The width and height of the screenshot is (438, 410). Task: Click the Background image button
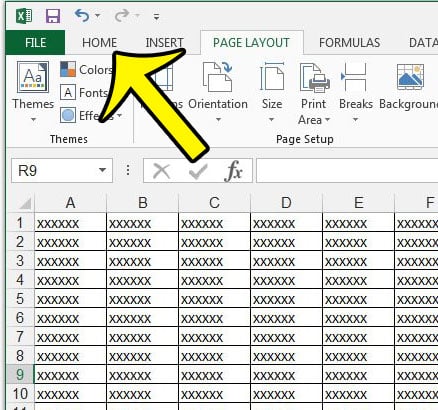(410, 87)
